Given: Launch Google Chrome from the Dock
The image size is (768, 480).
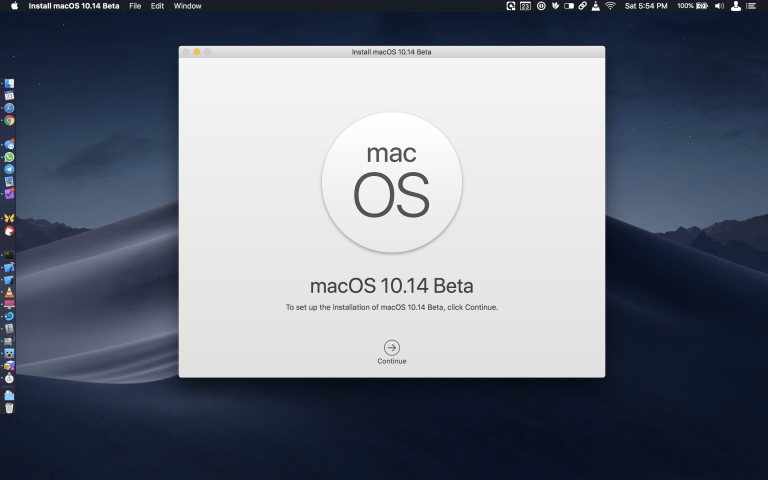Looking at the screenshot, I should pyautogui.click(x=9, y=120).
